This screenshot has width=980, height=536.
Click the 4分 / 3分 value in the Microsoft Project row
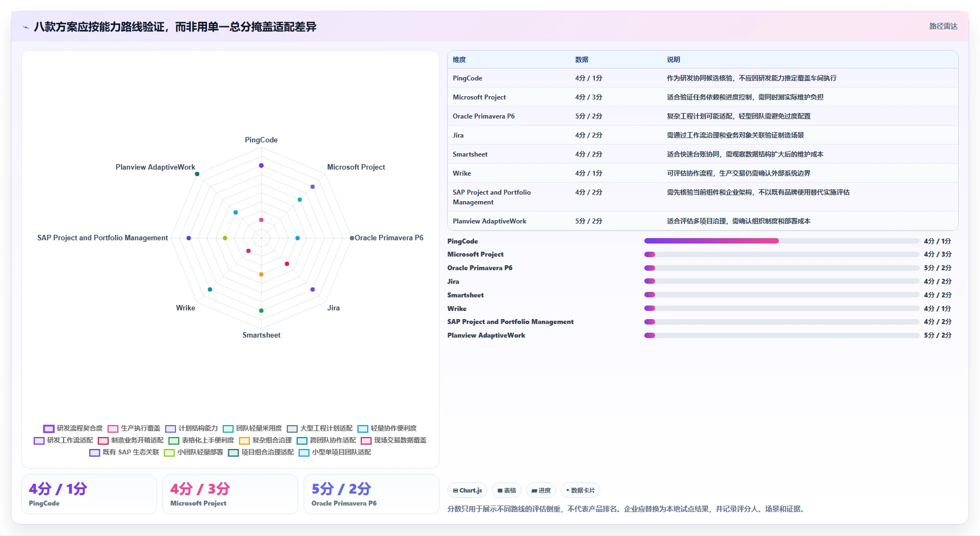click(589, 97)
